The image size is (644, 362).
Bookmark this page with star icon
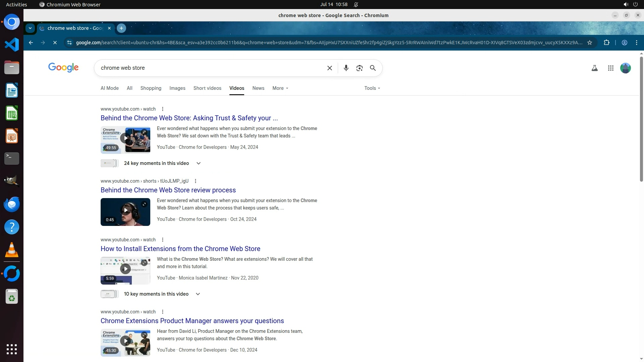coord(590,43)
